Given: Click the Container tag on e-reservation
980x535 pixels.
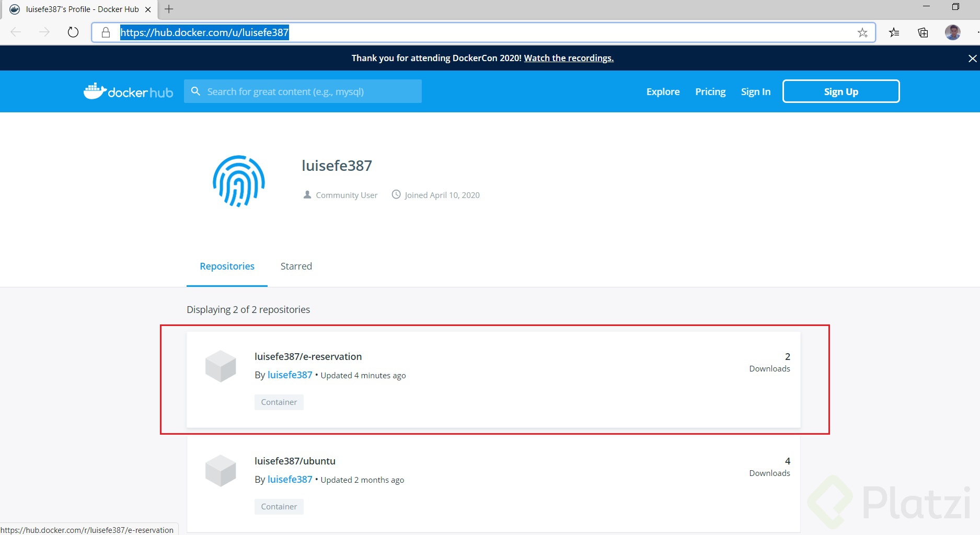Looking at the screenshot, I should click(x=279, y=402).
